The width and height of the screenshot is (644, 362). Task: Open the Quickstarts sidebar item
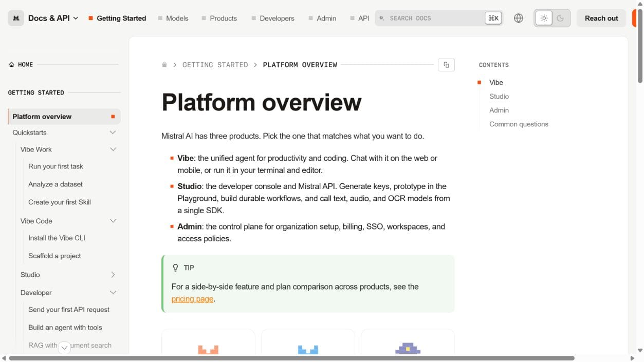29,132
